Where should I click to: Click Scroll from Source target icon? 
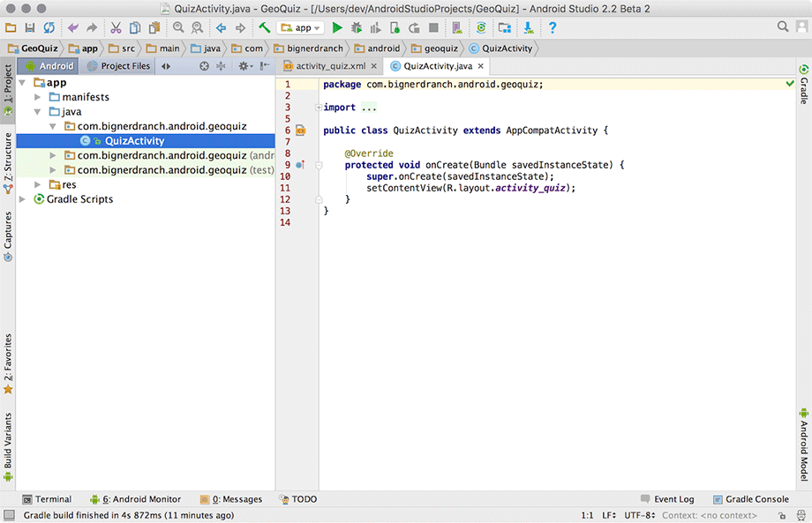click(x=204, y=66)
